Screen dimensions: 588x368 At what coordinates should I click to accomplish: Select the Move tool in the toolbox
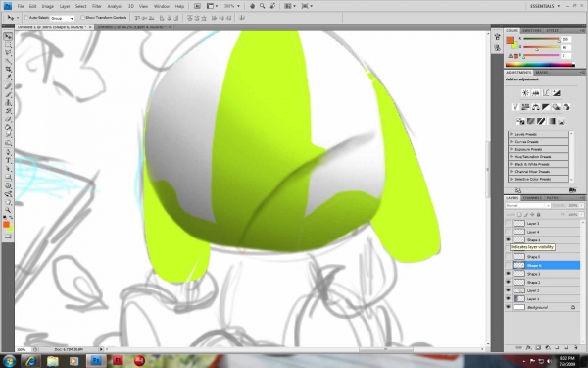8,37
